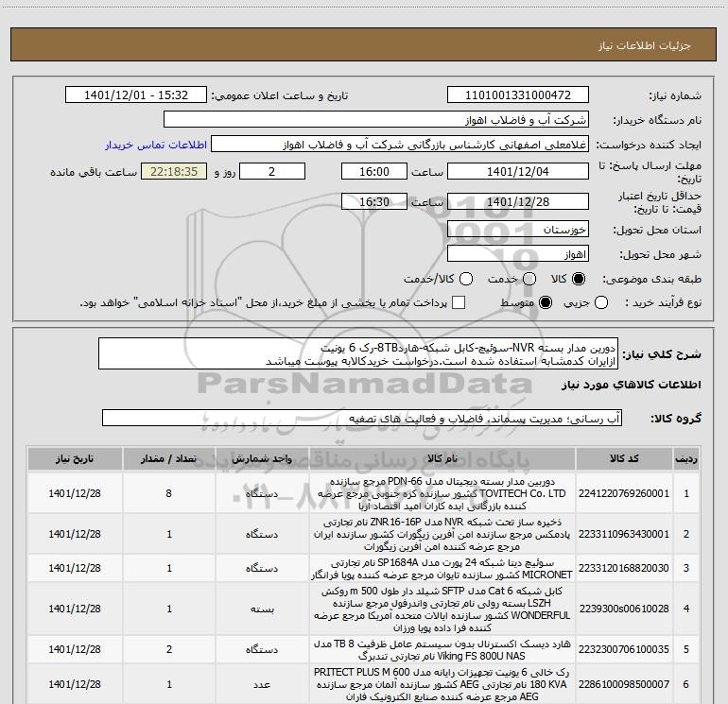
Task: Click the deadline time field 16:00
Action: (374, 171)
